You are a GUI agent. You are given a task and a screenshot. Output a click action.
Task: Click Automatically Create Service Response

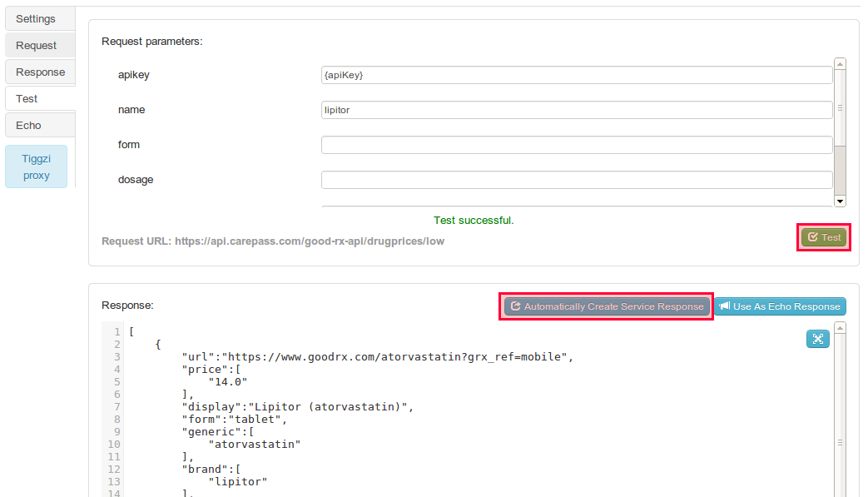coord(607,306)
